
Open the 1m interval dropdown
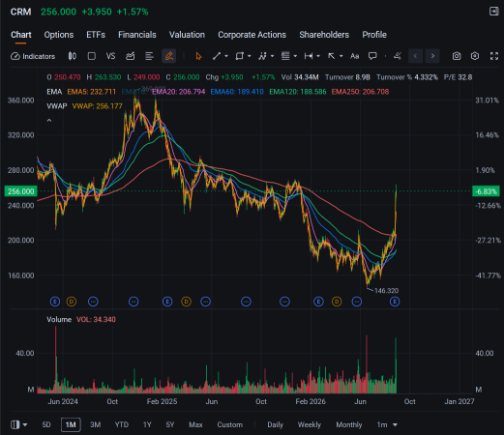[x=387, y=425]
